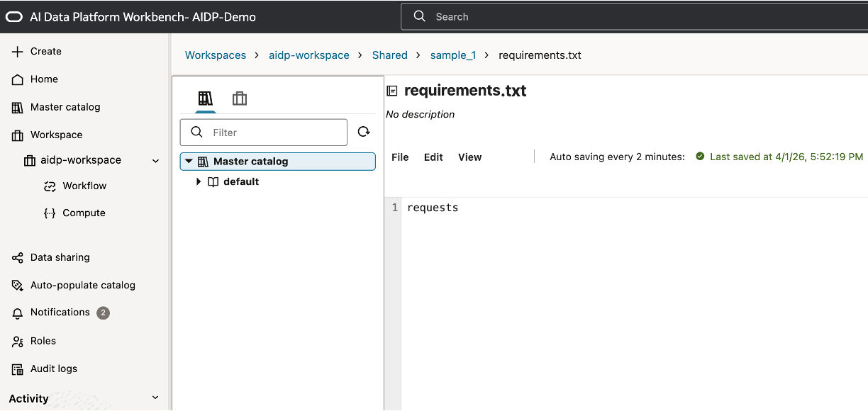Collapse the Master catalog tree node

(189, 162)
